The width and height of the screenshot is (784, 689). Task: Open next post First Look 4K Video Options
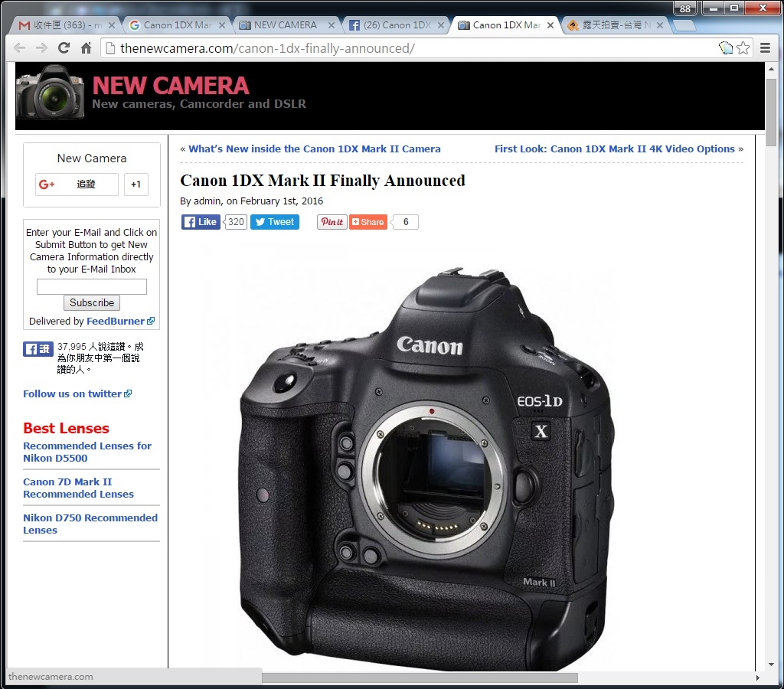coord(615,149)
